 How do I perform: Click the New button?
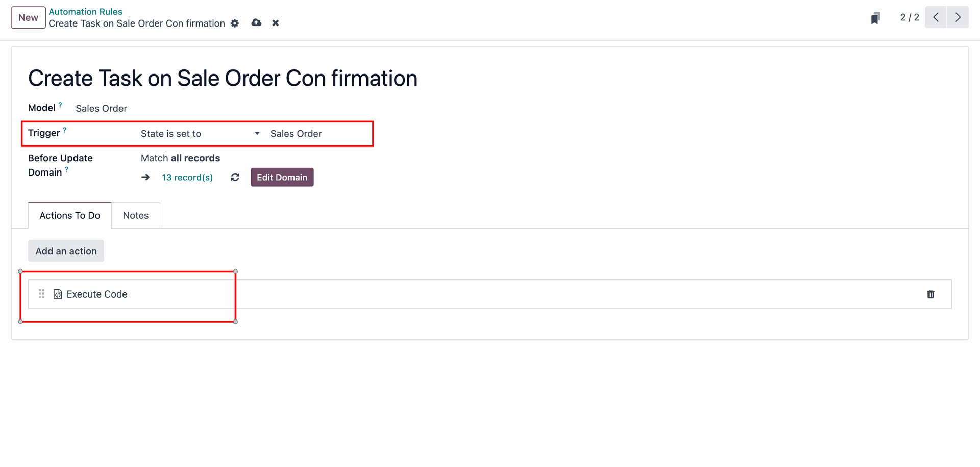point(29,18)
